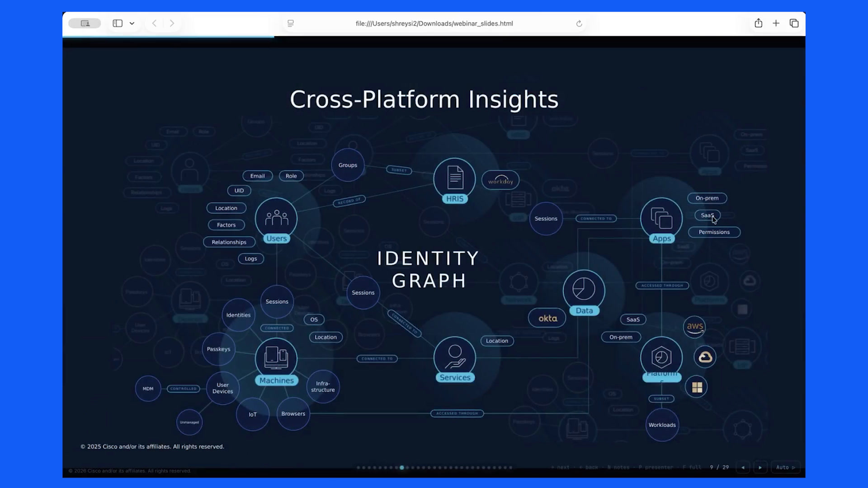Advance with the next slide arrow button
This screenshot has height=488, width=868.
click(x=760, y=467)
